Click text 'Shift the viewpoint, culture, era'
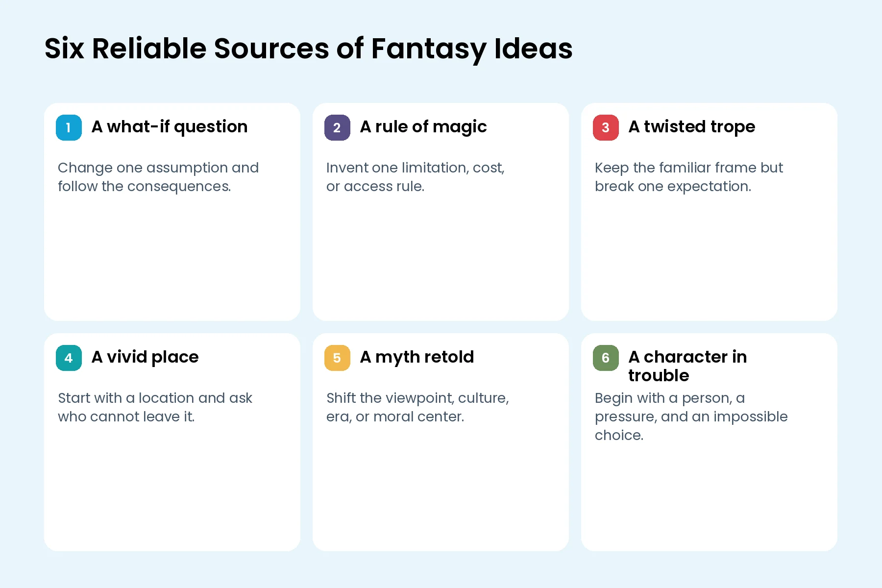Image resolution: width=882 pixels, height=588 pixels. (x=417, y=407)
